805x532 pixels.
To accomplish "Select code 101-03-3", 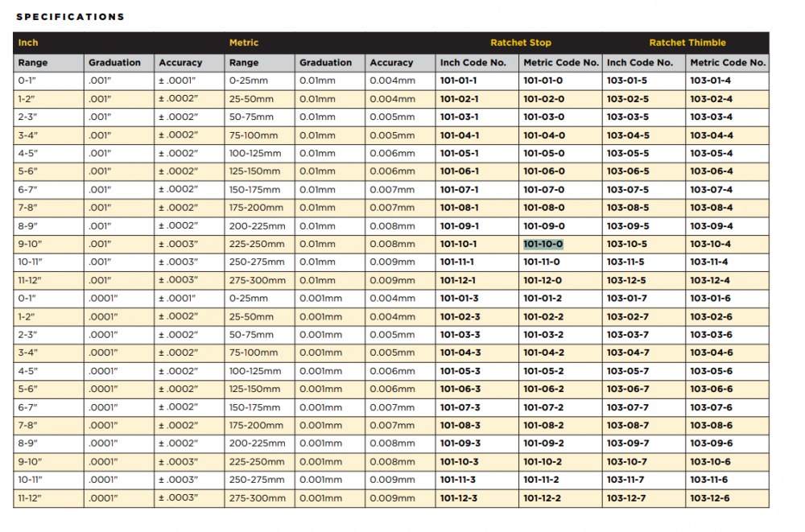I will click(460, 335).
